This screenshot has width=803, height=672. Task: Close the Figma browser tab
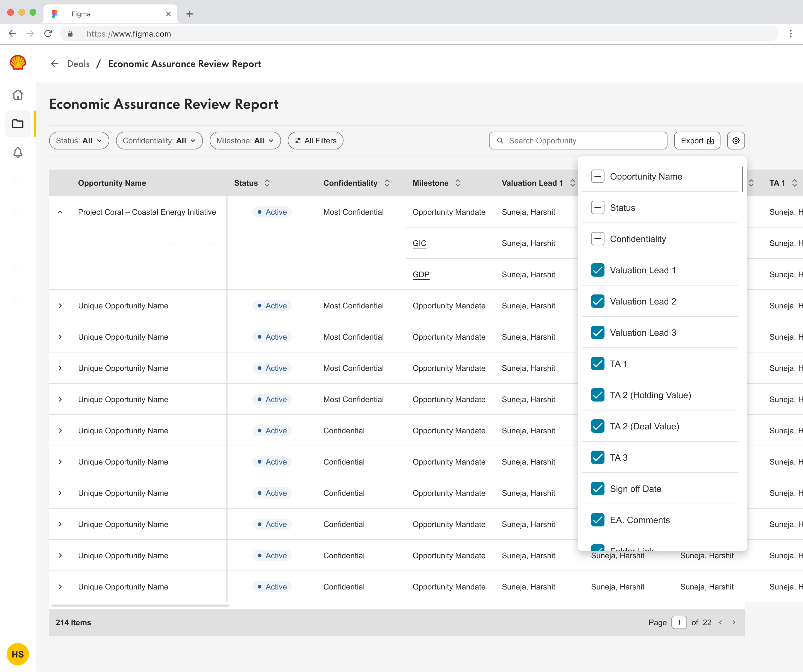tap(168, 14)
